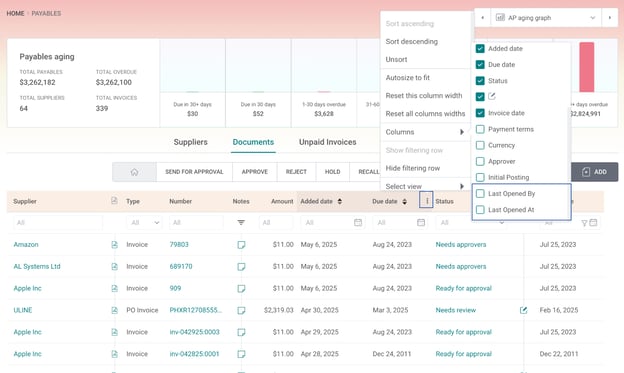Uncheck Invoice date column checkbox
The width and height of the screenshot is (624, 373).
pos(480,113)
